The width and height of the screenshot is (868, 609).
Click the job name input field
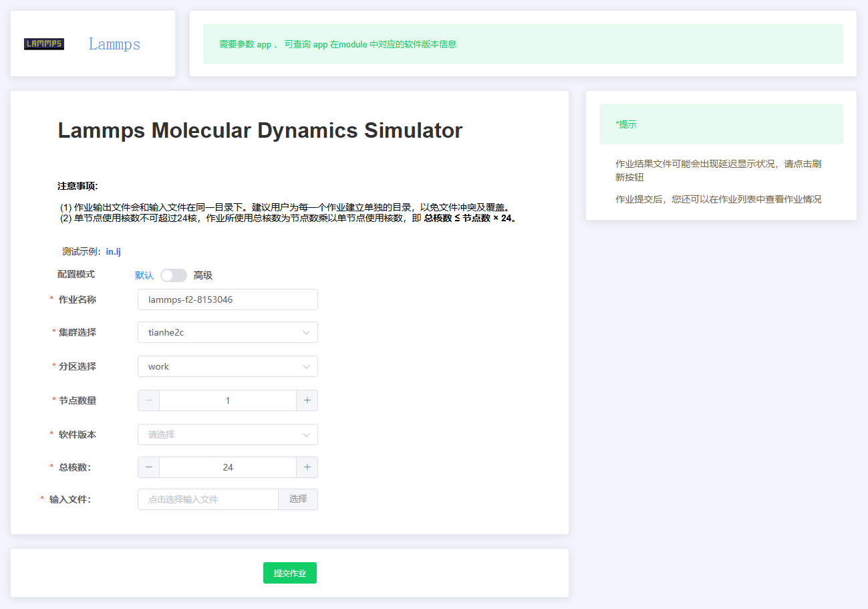point(227,299)
